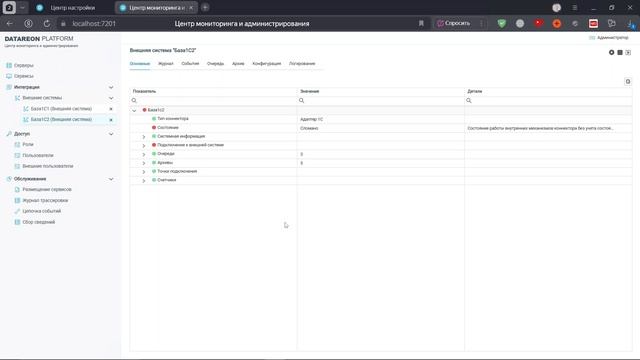Expand the Архивы row in table
640x360 pixels.
tap(144, 163)
